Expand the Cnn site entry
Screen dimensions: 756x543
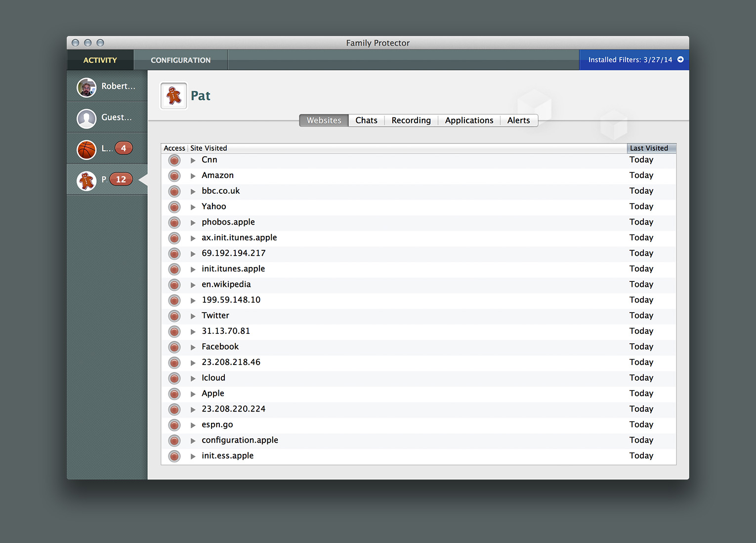tap(193, 160)
